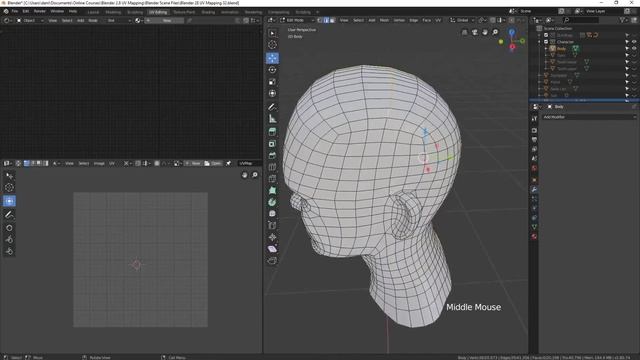Choose the Edge Slide tool
The image size is (640, 360).
(x=272, y=226)
